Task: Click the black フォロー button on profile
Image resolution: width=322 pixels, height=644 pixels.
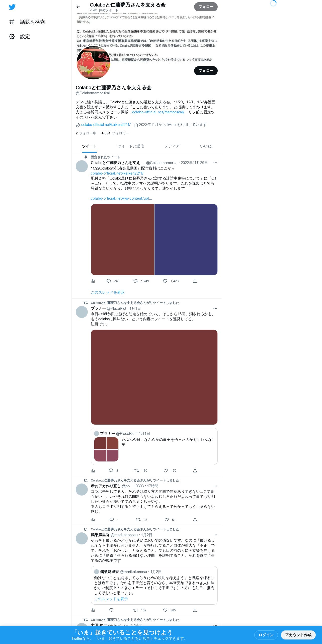Action: tap(206, 71)
